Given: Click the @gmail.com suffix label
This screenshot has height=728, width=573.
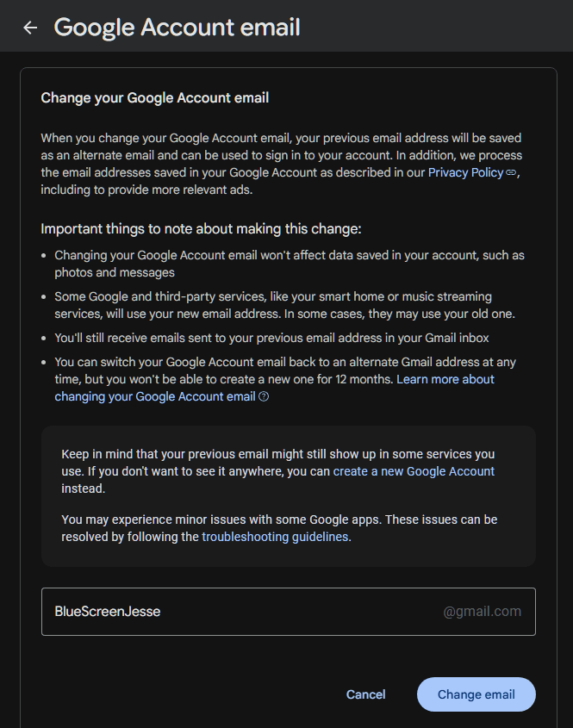Looking at the screenshot, I should pos(482,611).
